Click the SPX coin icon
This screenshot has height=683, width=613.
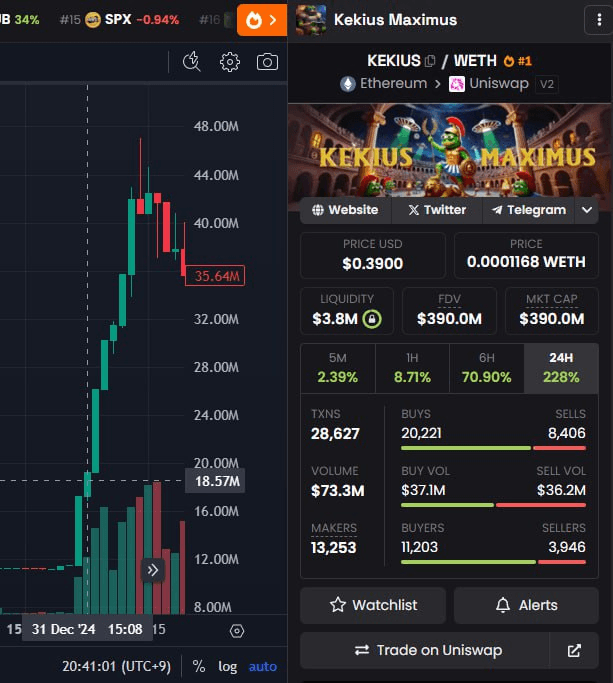coord(93,20)
